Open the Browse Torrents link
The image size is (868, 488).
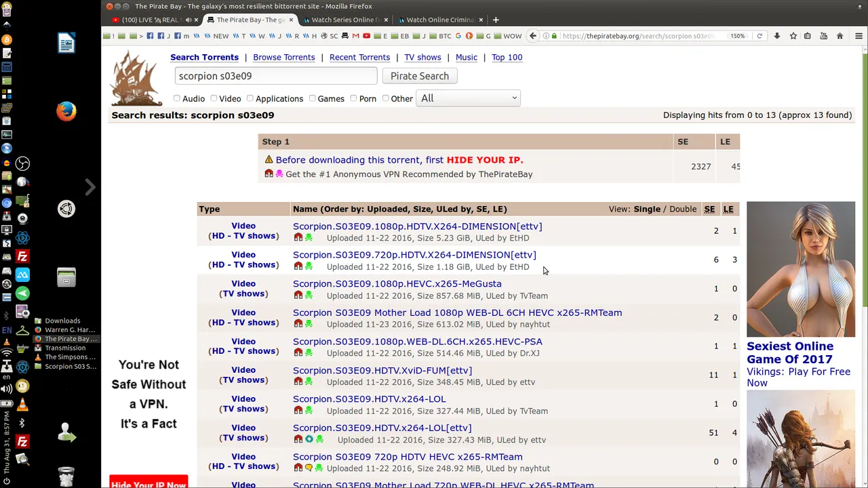point(283,57)
